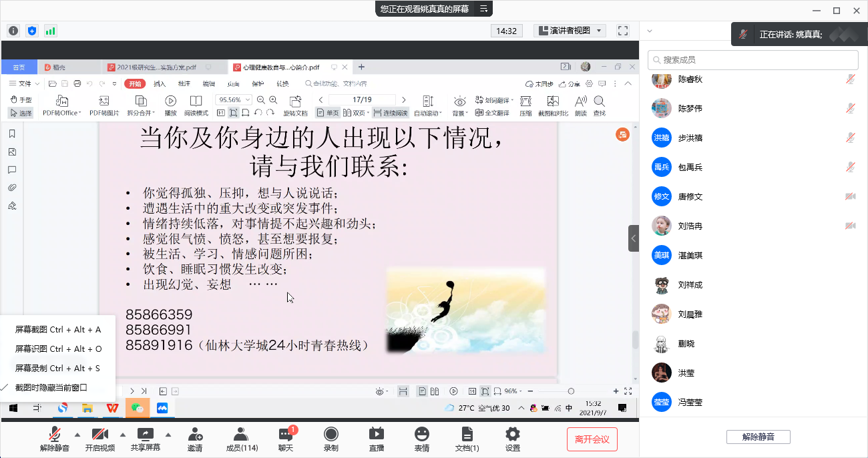868x458 pixels.
Task: Expand the speaker view dropdown
Action: (x=570, y=31)
